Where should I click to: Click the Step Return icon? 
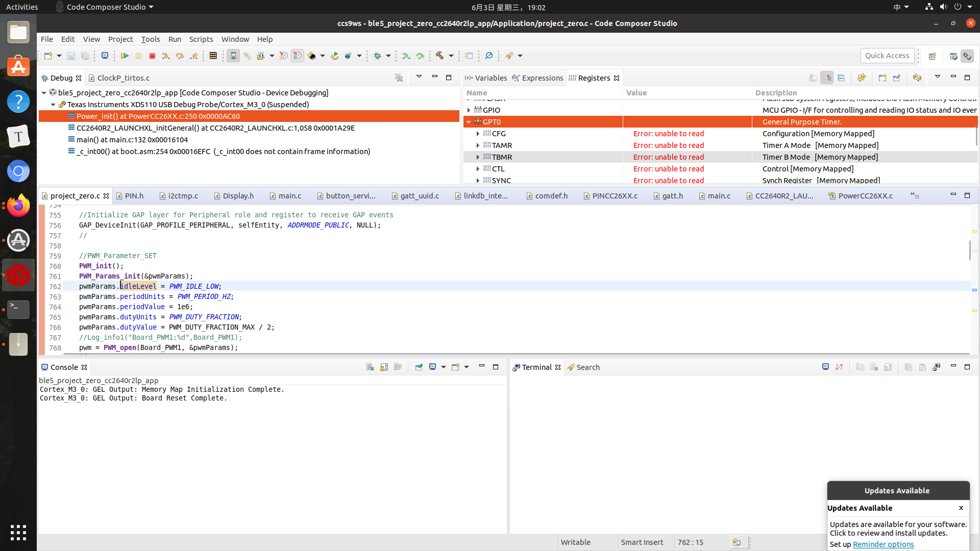pyautogui.click(x=194, y=56)
